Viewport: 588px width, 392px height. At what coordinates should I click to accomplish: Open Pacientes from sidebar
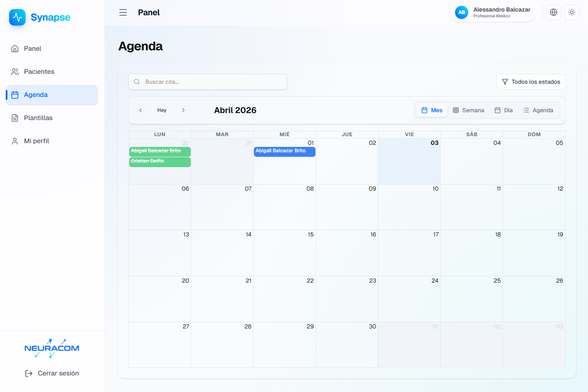[x=39, y=72]
